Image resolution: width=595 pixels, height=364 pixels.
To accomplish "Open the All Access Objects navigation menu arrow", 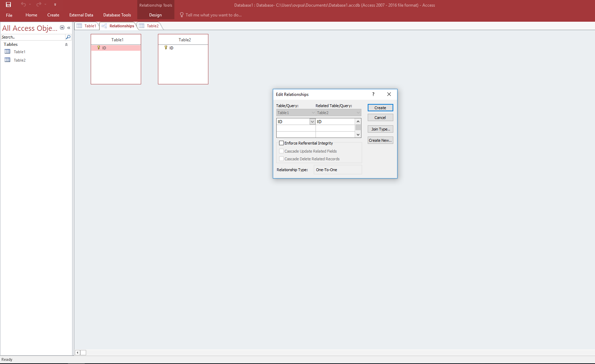I will pos(62,28).
